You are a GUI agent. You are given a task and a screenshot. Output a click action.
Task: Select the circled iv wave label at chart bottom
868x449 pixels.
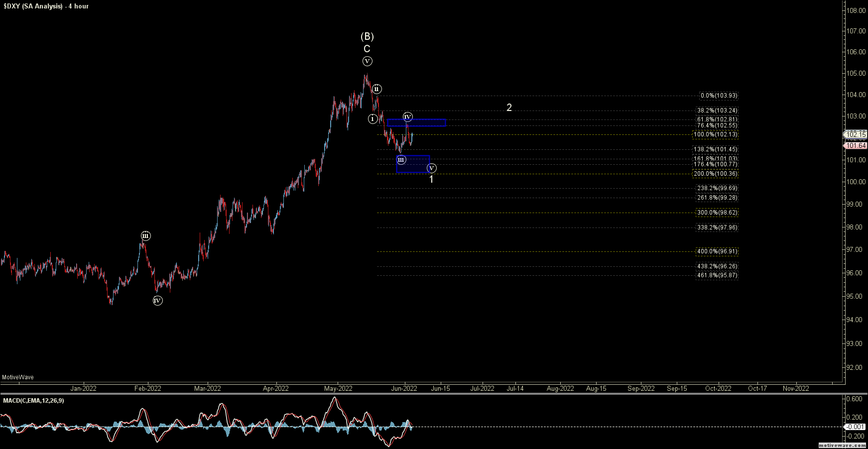click(157, 301)
